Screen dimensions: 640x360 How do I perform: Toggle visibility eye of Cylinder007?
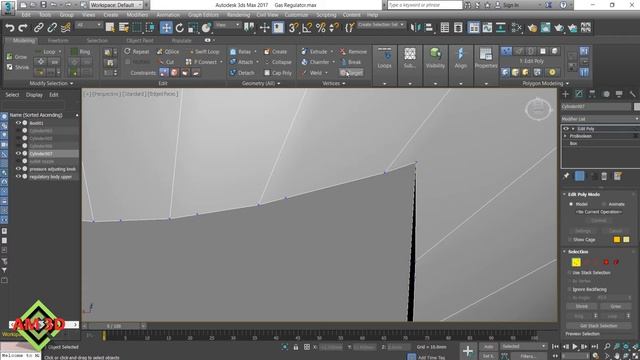click(18, 153)
